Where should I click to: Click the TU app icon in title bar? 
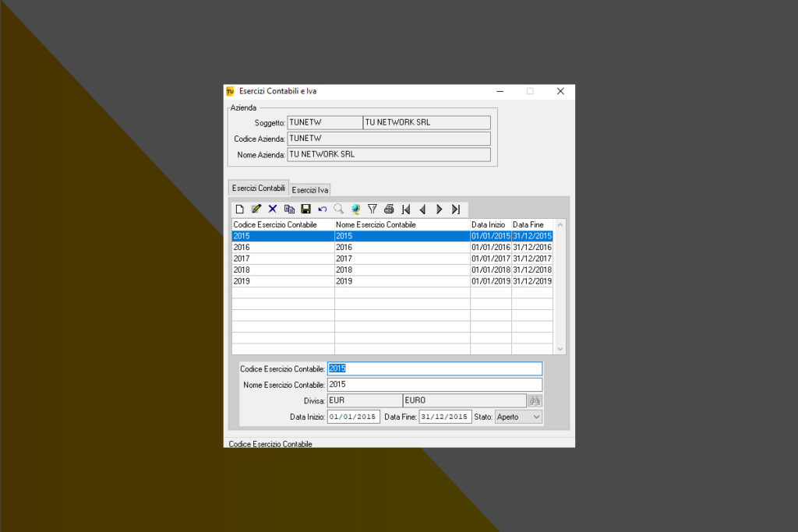230,92
